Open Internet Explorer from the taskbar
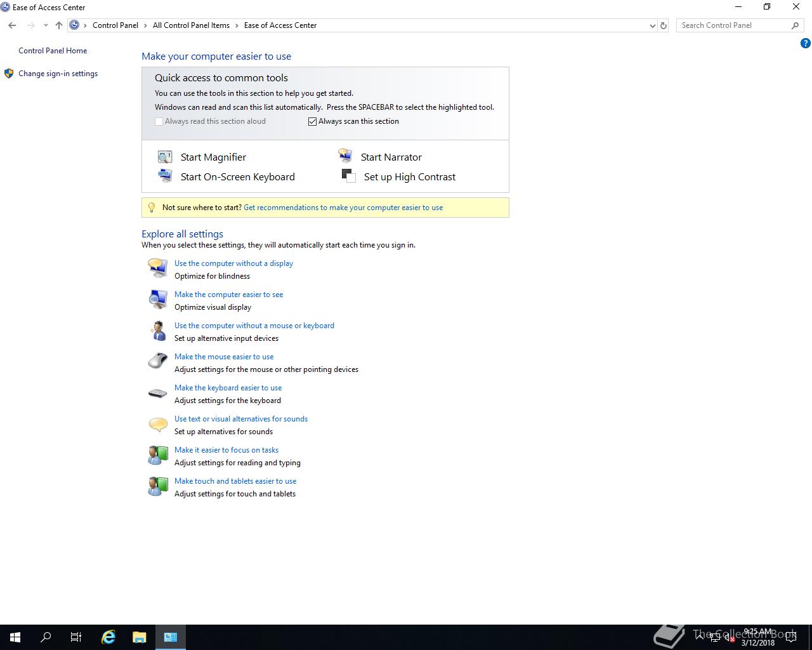 [108, 637]
